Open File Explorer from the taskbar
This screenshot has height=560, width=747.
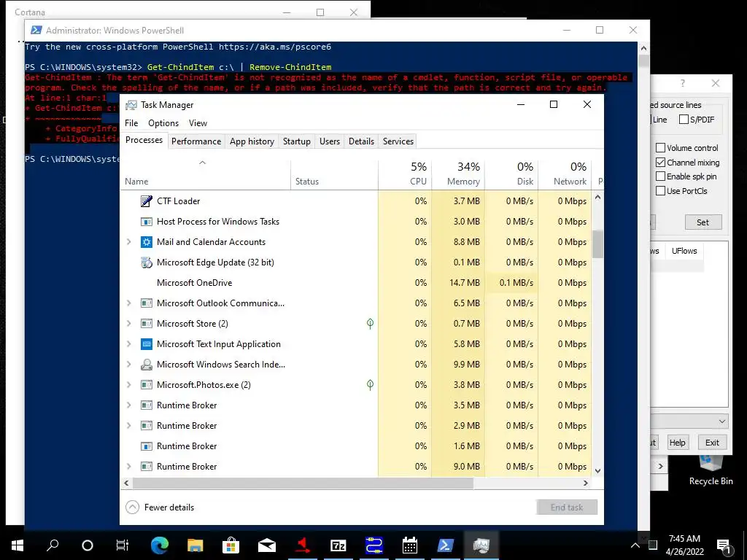click(x=195, y=545)
